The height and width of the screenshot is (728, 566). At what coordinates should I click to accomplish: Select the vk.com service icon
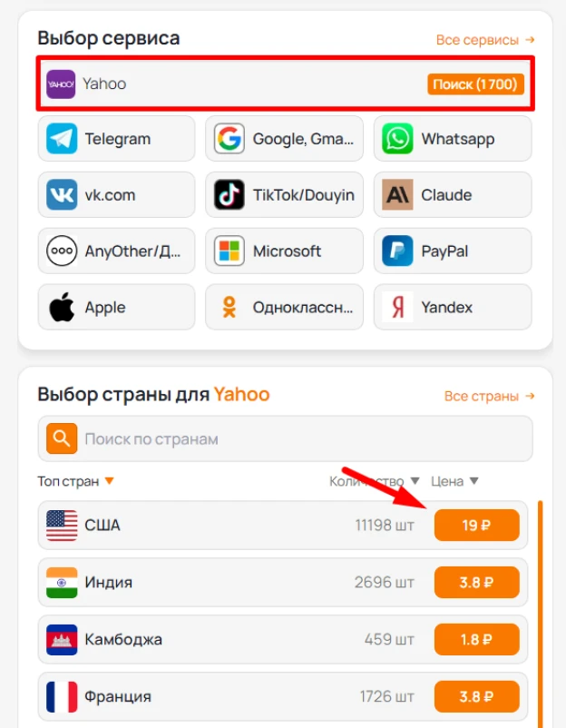click(62, 194)
